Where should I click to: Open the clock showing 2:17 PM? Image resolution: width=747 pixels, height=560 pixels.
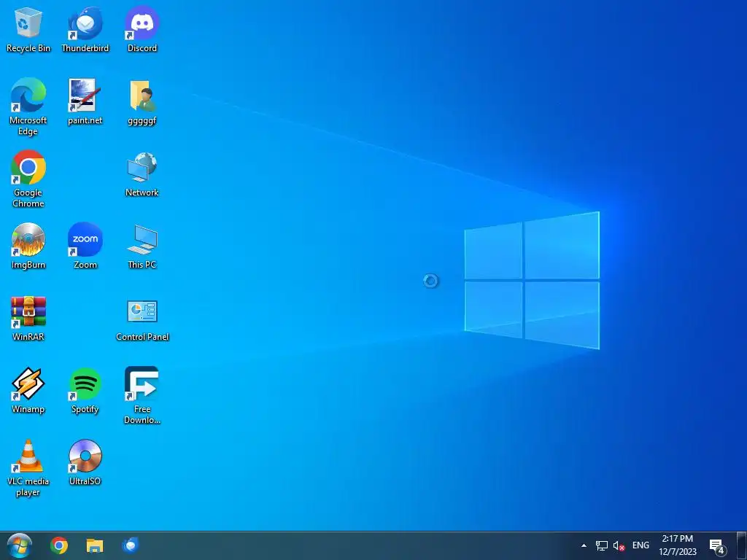(678, 545)
